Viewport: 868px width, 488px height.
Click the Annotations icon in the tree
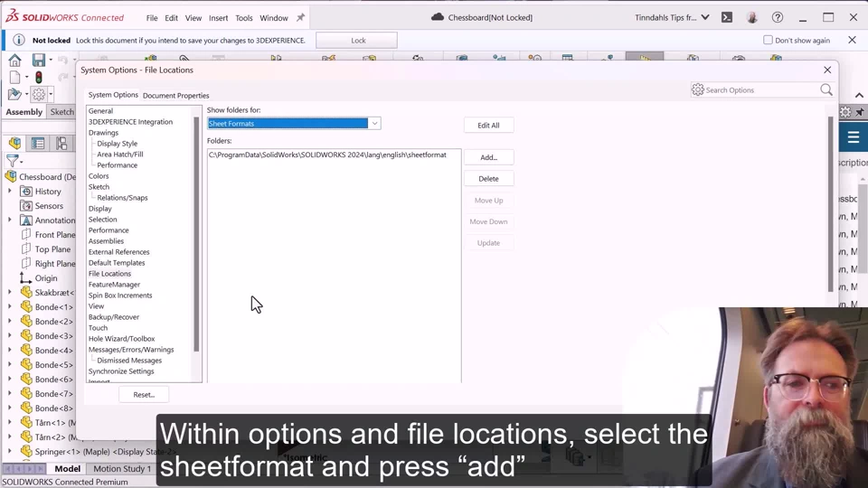(x=26, y=221)
